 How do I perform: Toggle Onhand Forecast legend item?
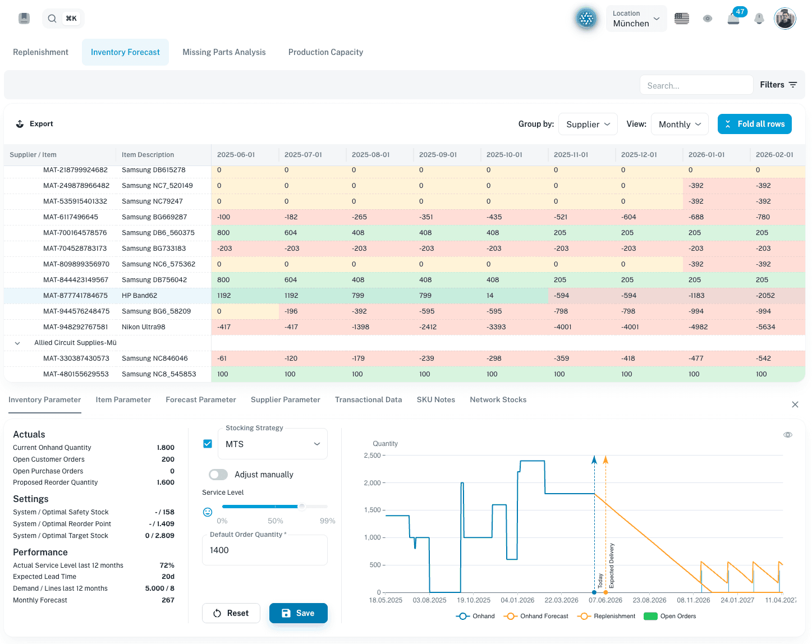point(536,616)
